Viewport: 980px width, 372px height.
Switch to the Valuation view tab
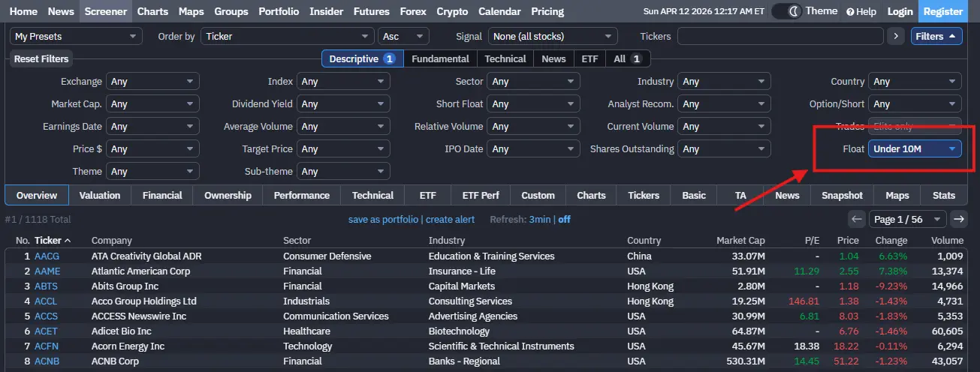pyautogui.click(x=100, y=195)
